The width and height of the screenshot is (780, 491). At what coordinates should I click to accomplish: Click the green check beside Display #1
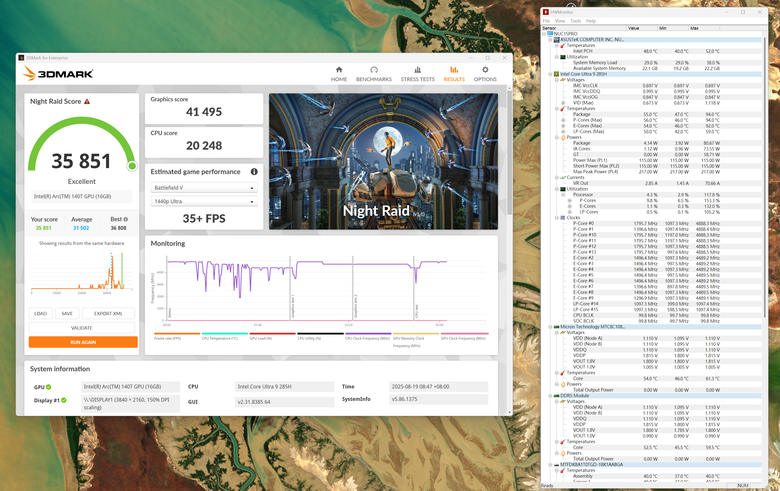(x=64, y=400)
